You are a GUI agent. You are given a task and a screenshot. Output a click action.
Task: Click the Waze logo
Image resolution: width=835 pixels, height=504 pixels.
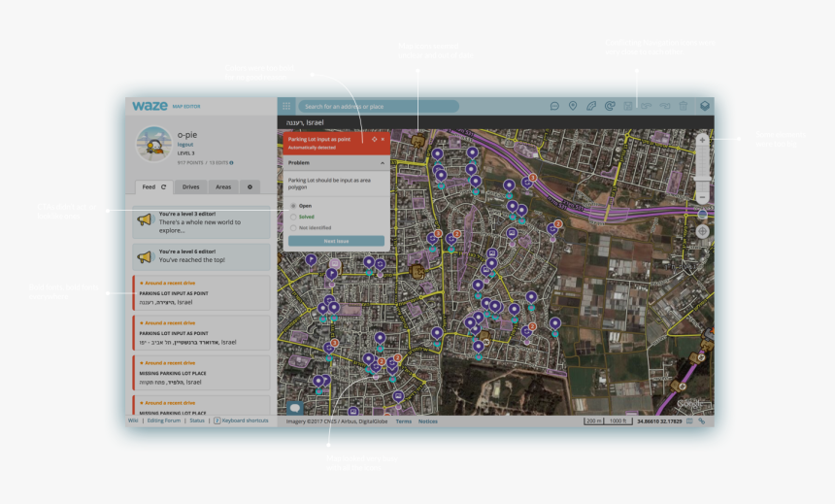click(x=150, y=106)
